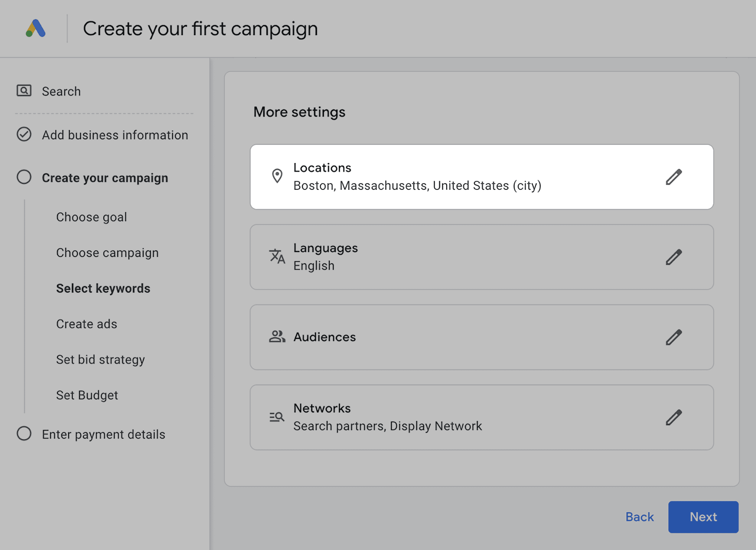Click the Networks search list icon

coord(277,417)
